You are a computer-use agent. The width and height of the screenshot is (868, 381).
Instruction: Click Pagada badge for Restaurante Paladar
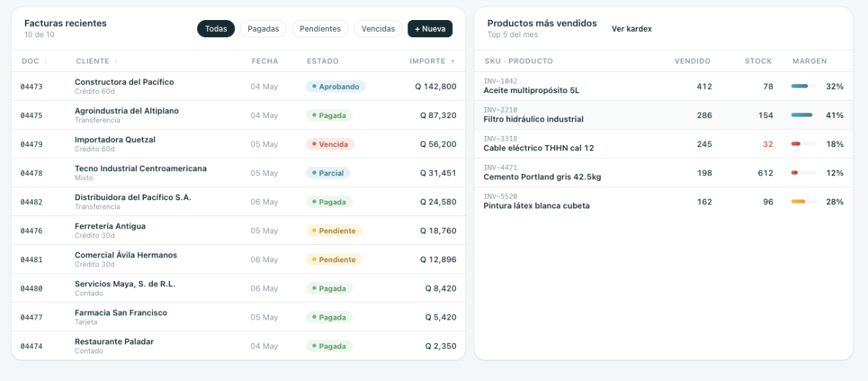pos(329,346)
